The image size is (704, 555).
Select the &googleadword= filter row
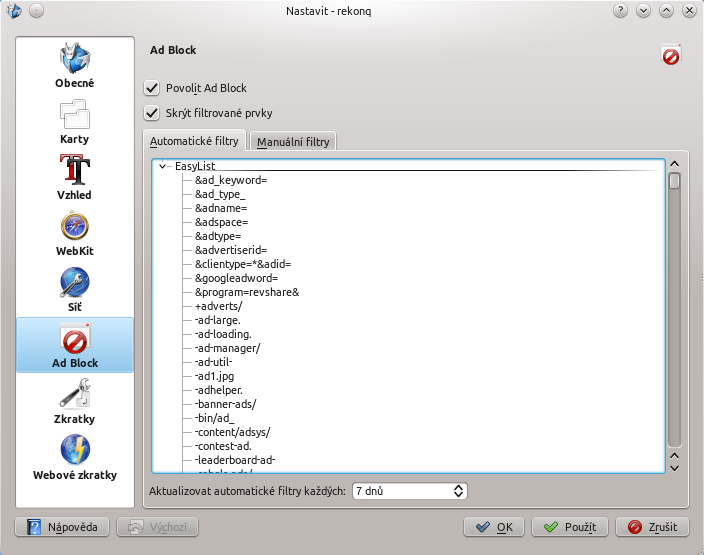pyautogui.click(x=236, y=278)
